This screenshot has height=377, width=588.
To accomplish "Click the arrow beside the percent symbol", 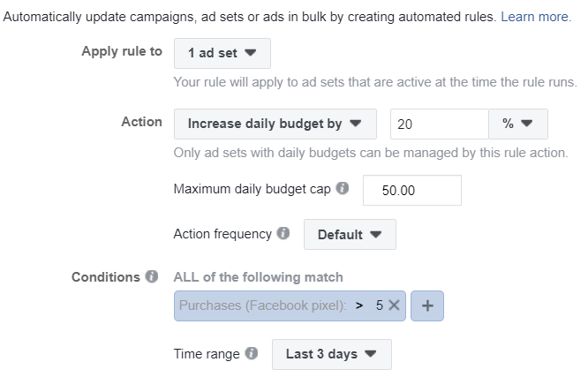I will click(527, 123).
